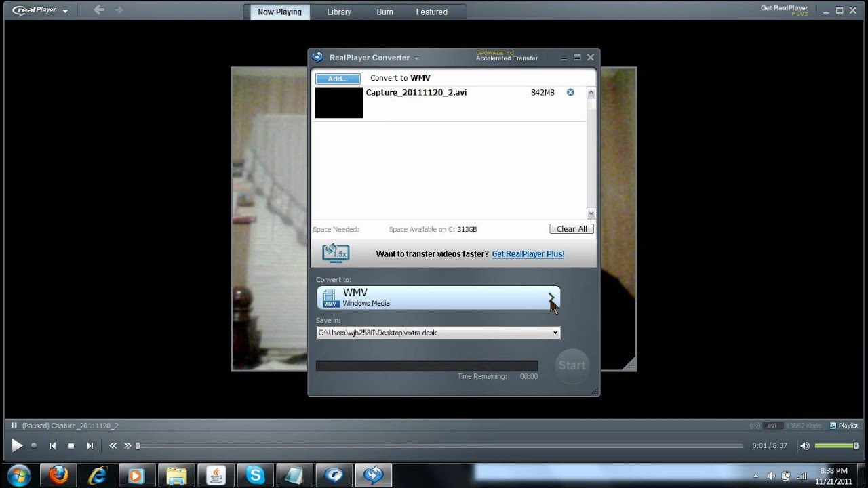This screenshot has height=488, width=868.
Task: Click the conversion progress bar
Action: (x=427, y=366)
